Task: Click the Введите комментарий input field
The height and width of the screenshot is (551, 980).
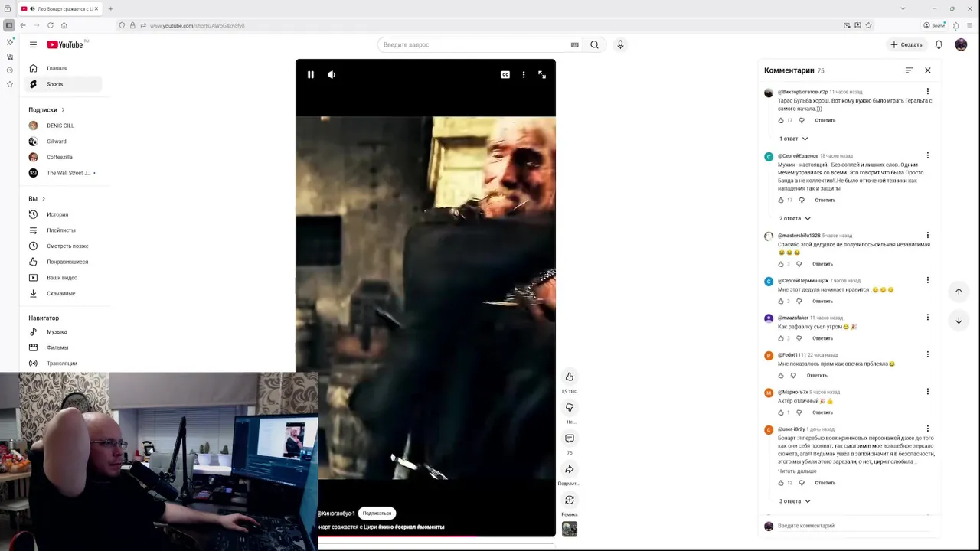Action: 854,526
